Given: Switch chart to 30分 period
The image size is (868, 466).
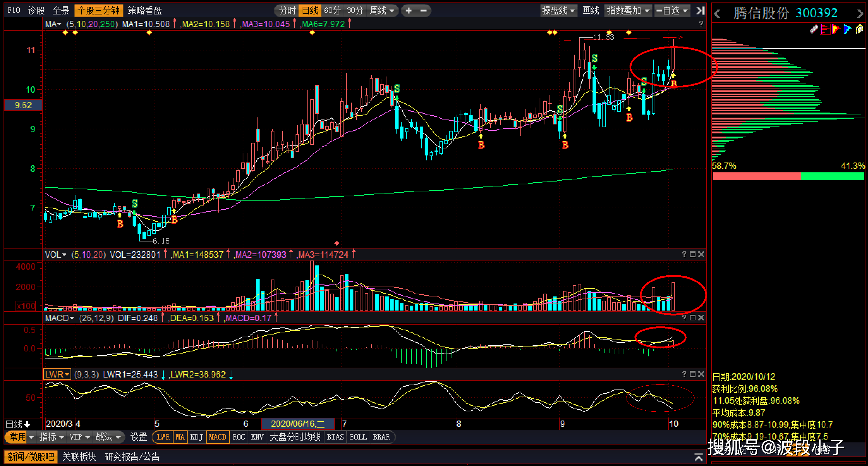Looking at the screenshot, I should [355, 11].
